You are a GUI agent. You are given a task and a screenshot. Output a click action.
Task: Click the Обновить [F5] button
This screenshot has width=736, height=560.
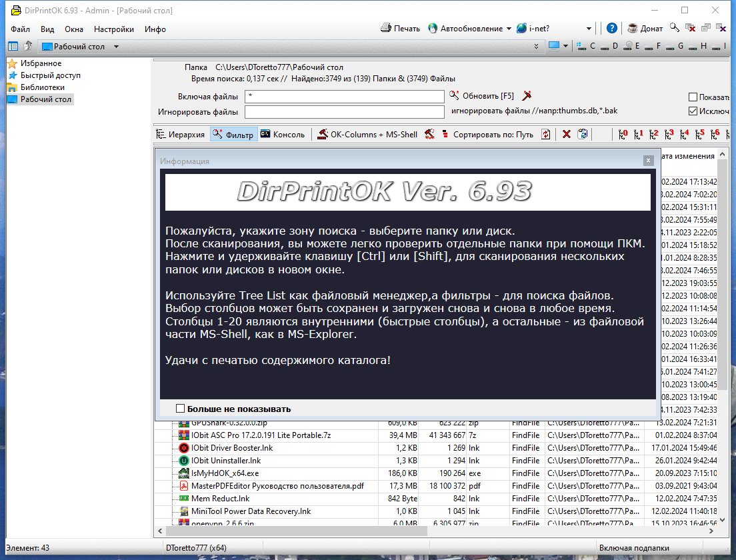(482, 96)
